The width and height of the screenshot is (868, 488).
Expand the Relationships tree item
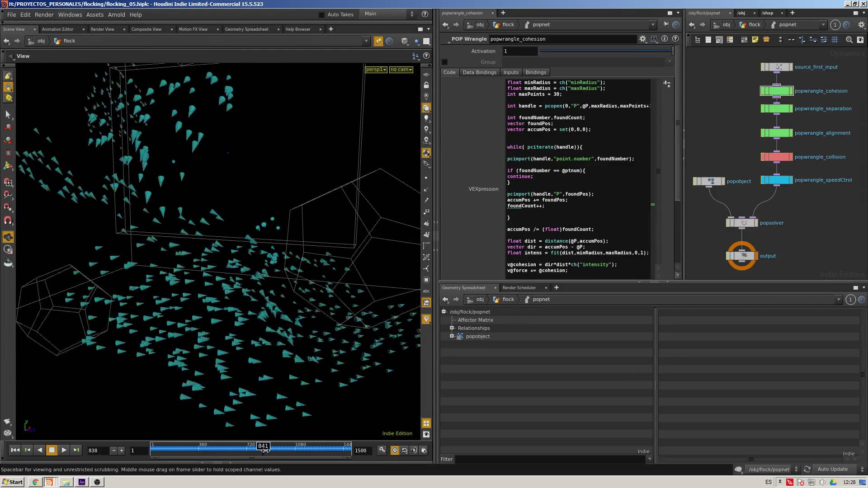coord(452,328)
